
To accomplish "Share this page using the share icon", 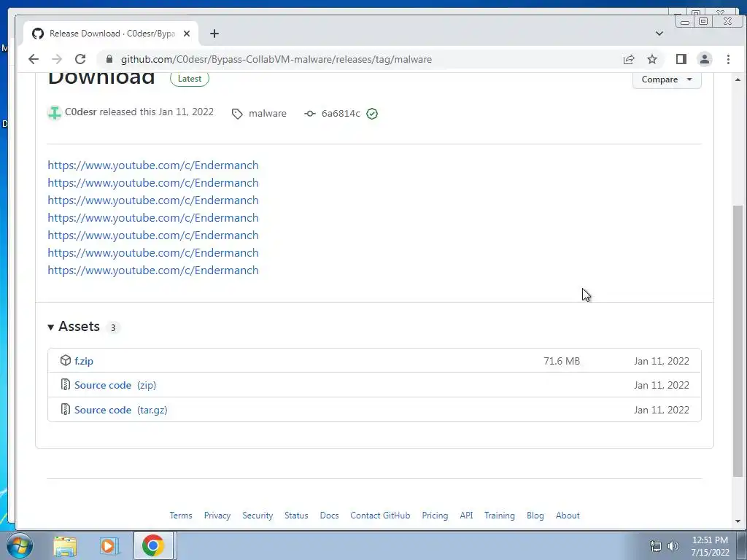I will [629, 59].
